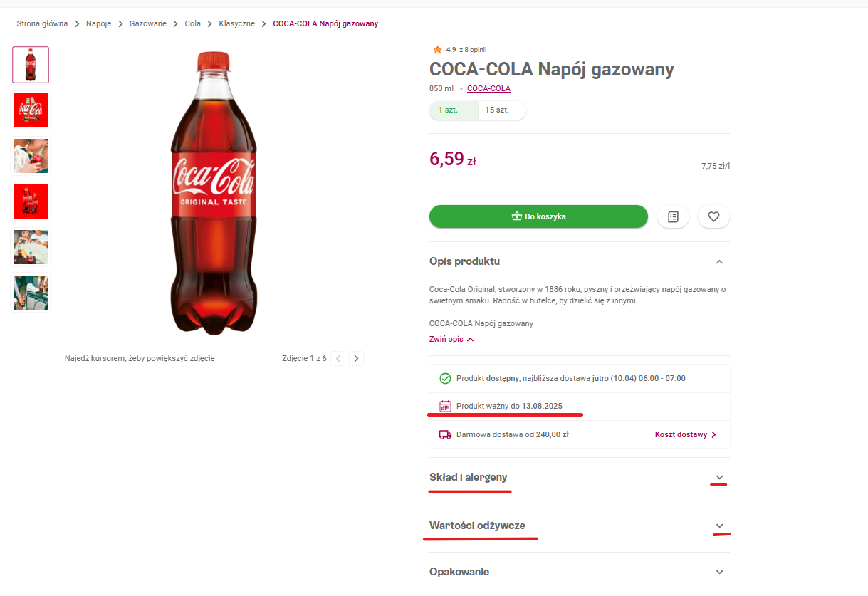
Task: Go to next product photo arrow
Action: point(357,358)
